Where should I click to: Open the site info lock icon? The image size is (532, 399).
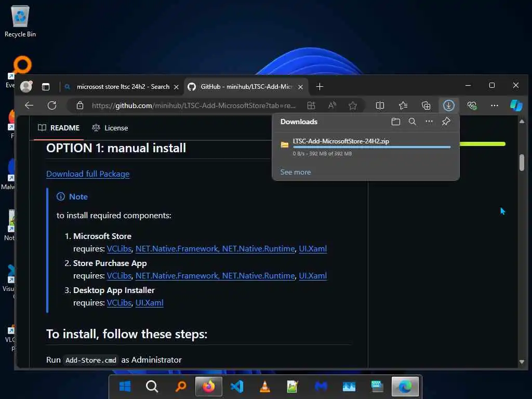click(79, 105)
